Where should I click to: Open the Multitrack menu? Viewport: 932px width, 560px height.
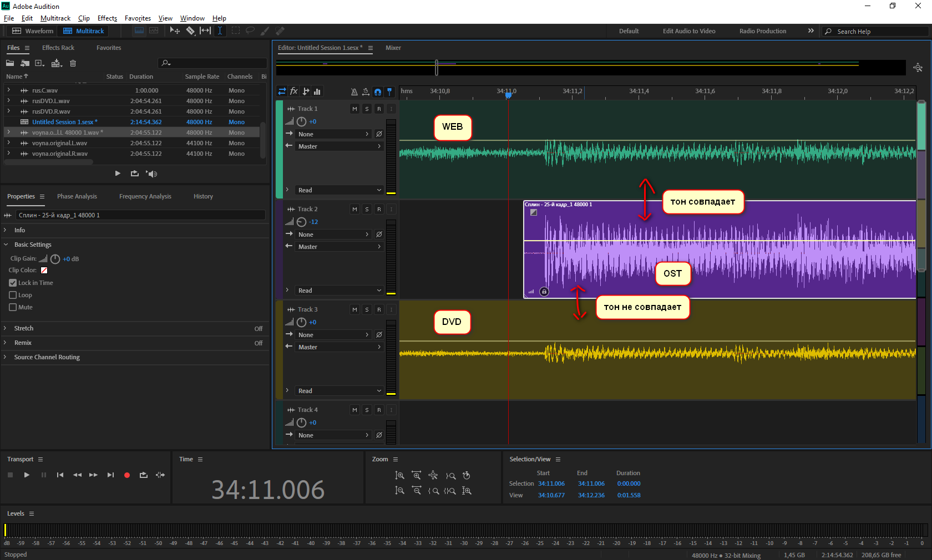55,18
